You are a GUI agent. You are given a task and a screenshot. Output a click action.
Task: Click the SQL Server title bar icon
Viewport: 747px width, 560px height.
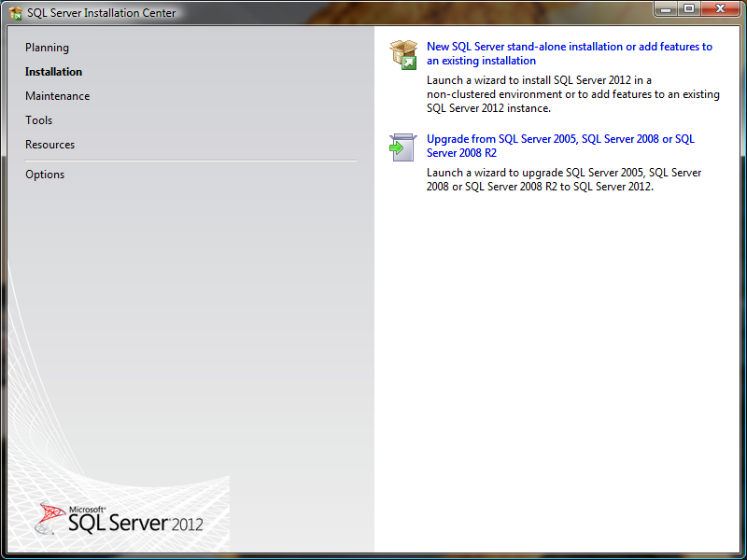[16, 13]
